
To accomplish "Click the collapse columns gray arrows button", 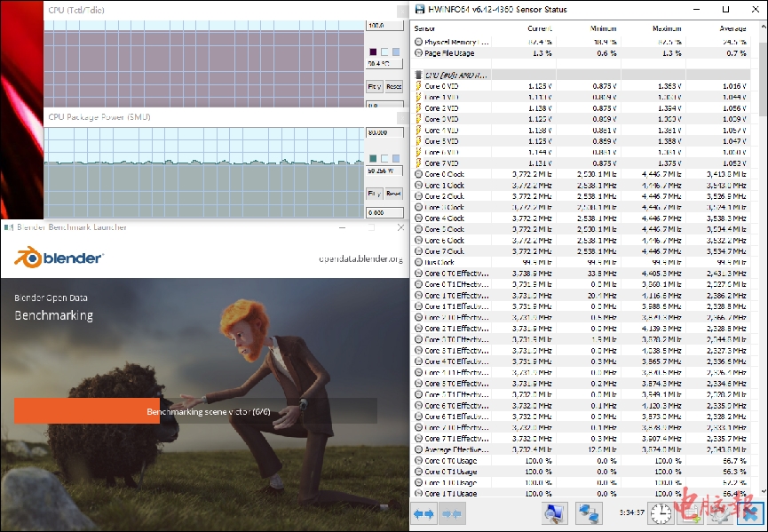I will (x=452, y=513).
